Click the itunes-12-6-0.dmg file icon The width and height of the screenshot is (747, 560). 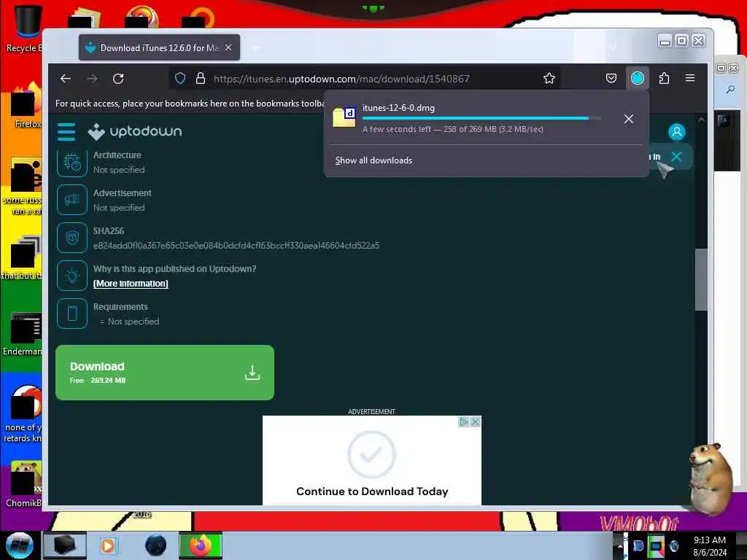[x=344, y=117]
